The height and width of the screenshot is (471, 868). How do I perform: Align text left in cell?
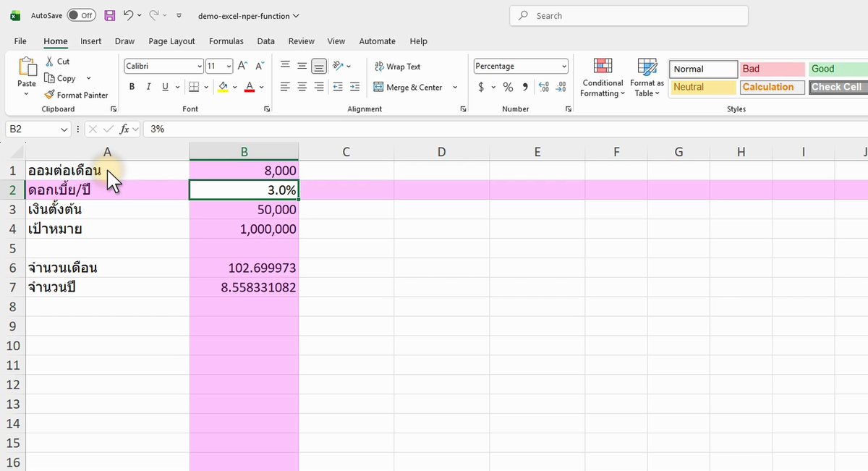point(285,87)
